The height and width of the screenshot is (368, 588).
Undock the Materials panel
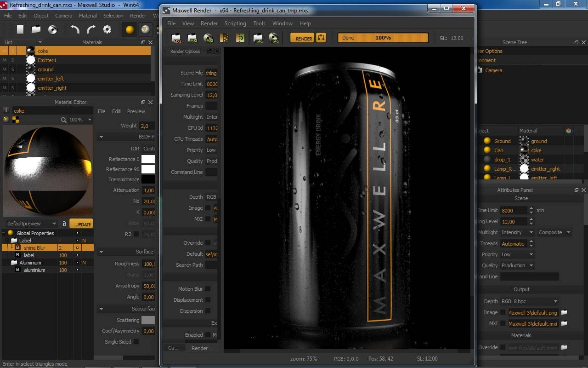click(x=143, y=42)
